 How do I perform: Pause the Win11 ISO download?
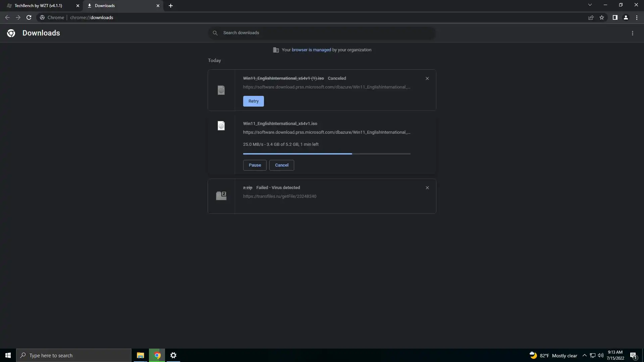point(255,165)
